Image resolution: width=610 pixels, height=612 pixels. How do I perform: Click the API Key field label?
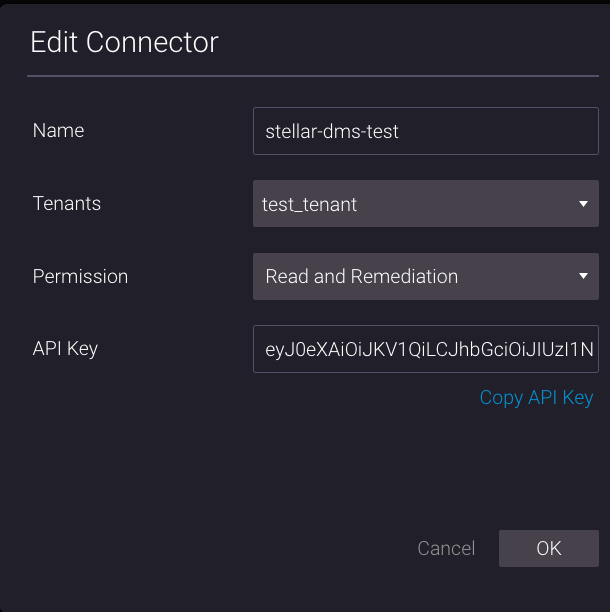pyautogui.click(x=65, y=349)
